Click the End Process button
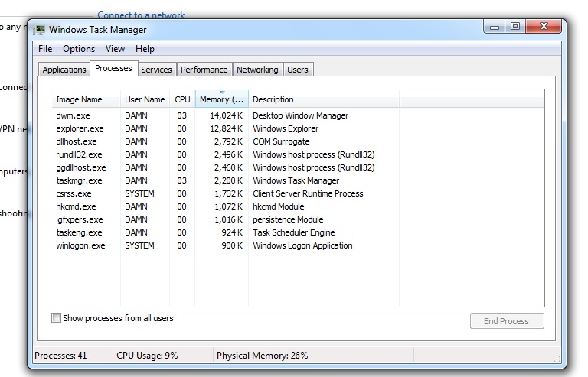 point(506,321)
